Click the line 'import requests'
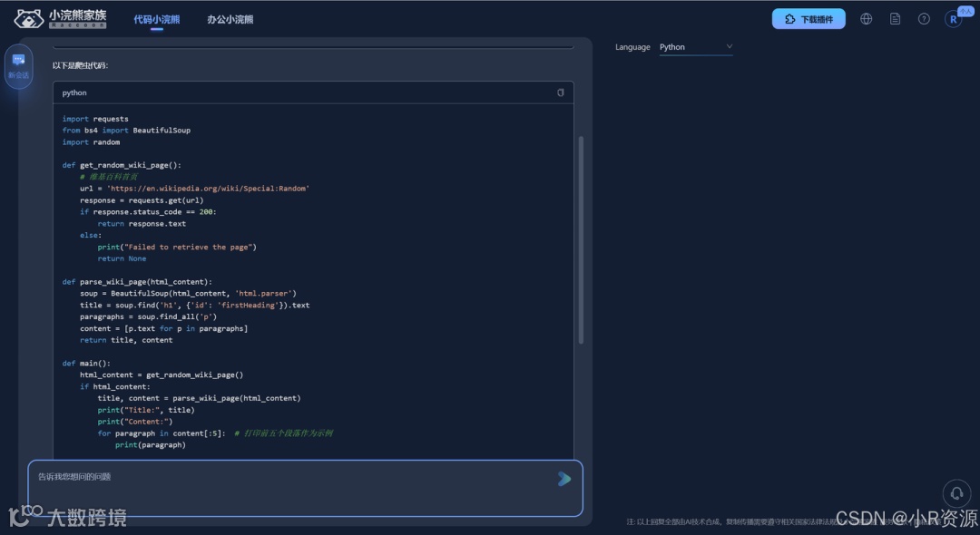 (95, 119)
